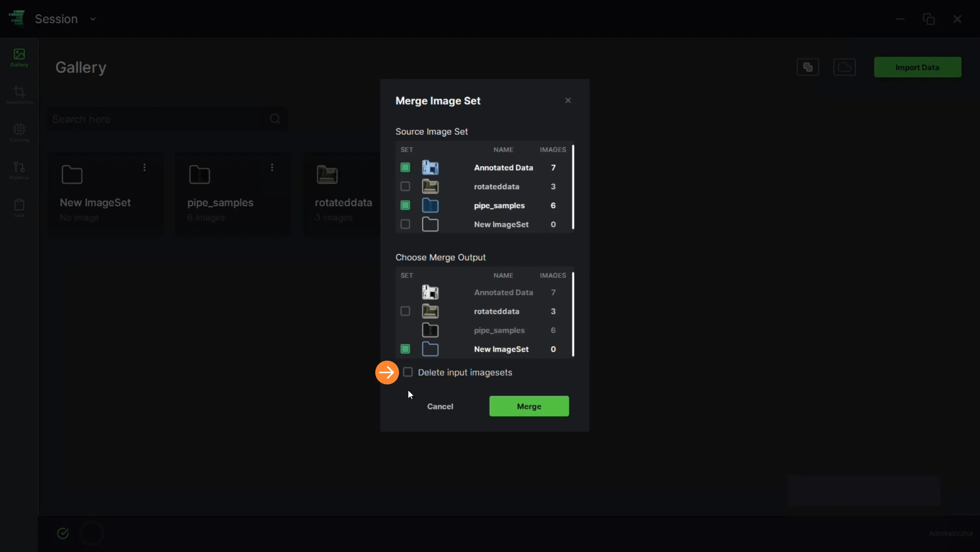Uncheck pipe_samples in Source Image Set

point(405,206)
